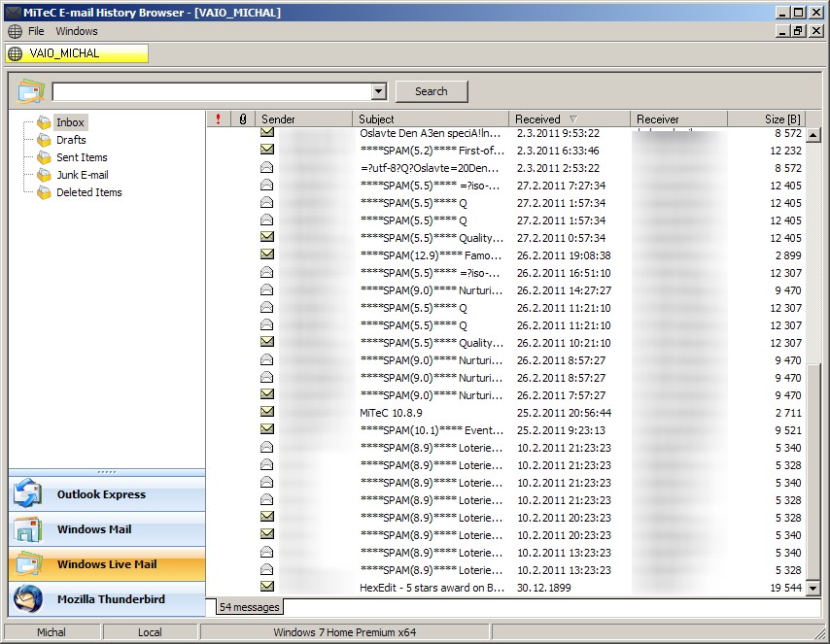Image resolution: width=830 pixels, height=644 pixels.
Task: Click the sidebar splitter grip above Outlook Express
Action: point(107,472)
